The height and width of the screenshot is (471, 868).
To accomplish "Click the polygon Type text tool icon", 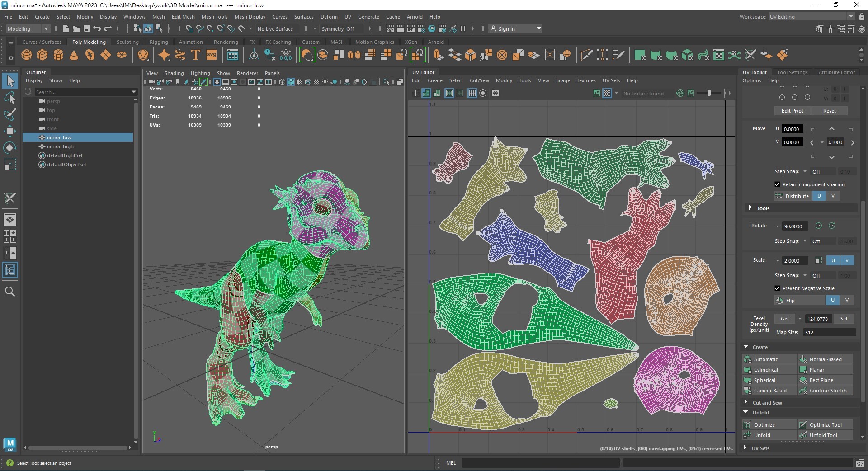I will point(196,55).
